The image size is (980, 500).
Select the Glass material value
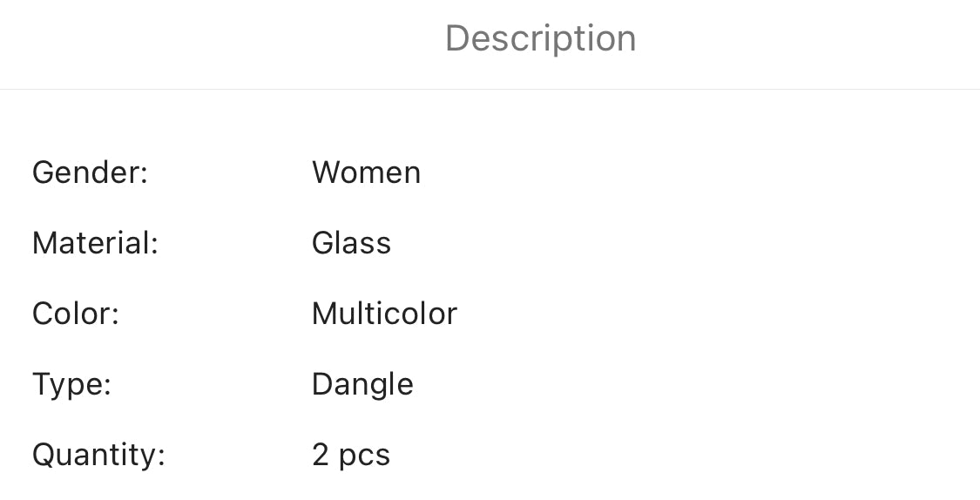coord(351,243)
